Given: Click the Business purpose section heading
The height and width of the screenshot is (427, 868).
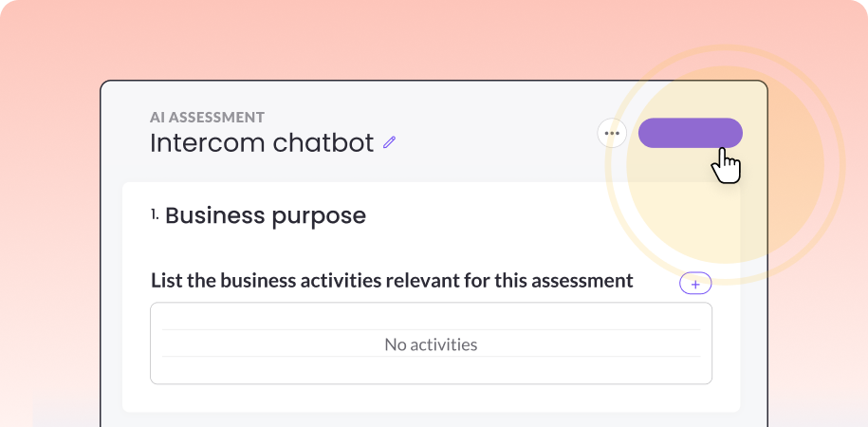Looking at the screenshot, I should point(266,216).
